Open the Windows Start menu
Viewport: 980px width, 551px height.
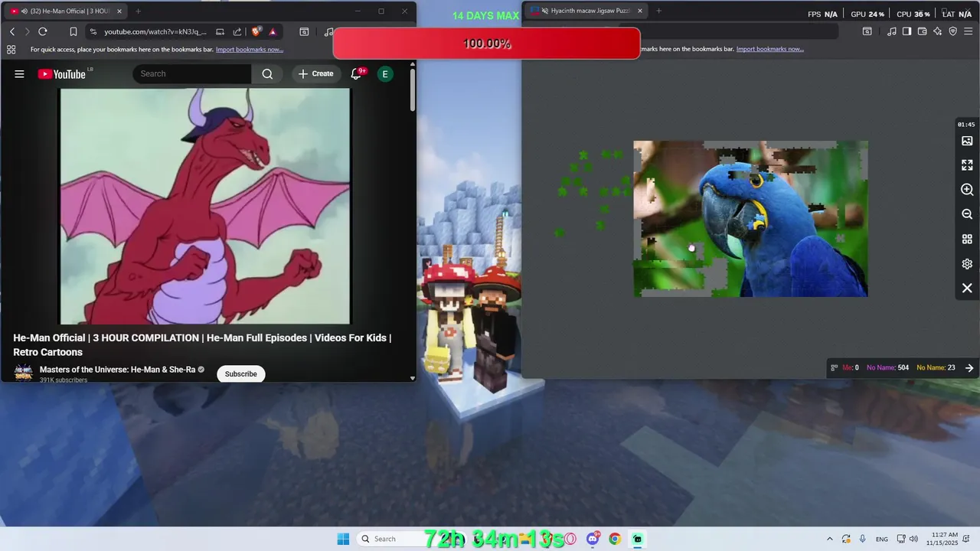(343, 539)
